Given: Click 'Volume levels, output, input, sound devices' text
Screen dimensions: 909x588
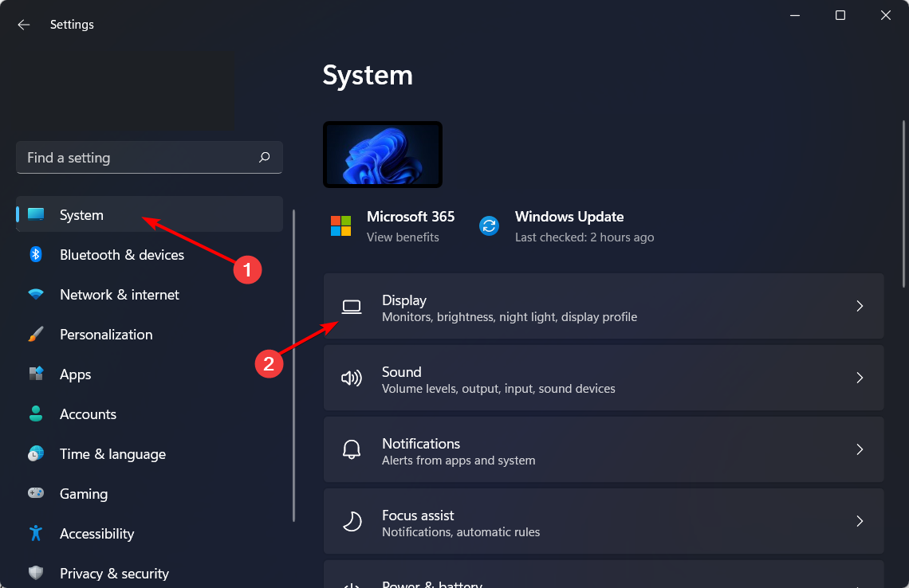Looking at the screenshot, I should pyautogui.click(x=498, y=389).
